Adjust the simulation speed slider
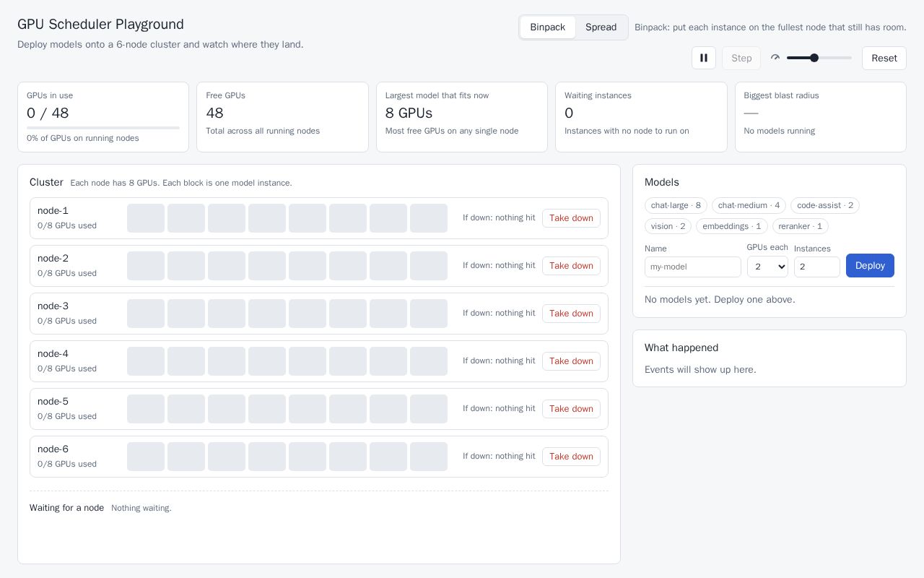Image resolution: width=924 pixels, height=578 pixels. (x=819, y=58)
